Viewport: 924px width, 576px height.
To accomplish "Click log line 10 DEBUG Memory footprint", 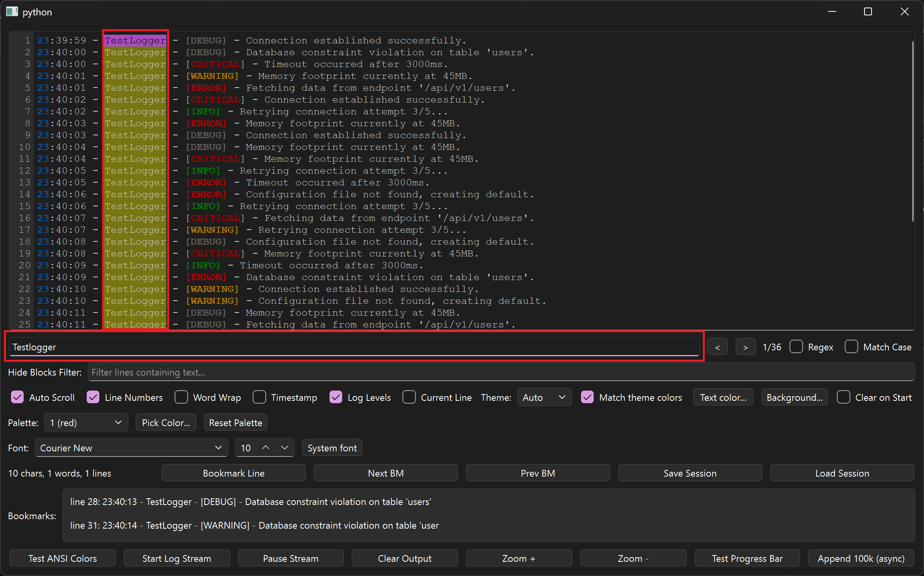I will (249, 147).
